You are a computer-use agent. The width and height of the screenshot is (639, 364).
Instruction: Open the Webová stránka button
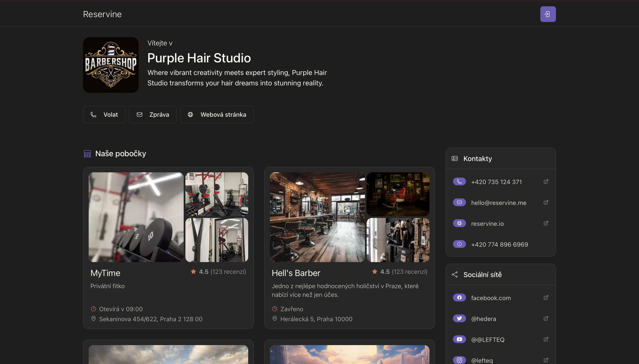pos(217,115)
